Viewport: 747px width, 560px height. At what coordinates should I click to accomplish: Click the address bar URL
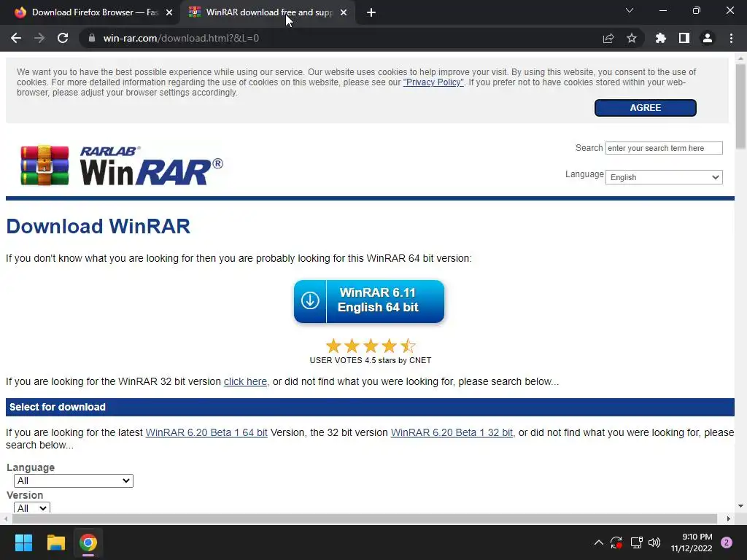click(x=181, y=38)
